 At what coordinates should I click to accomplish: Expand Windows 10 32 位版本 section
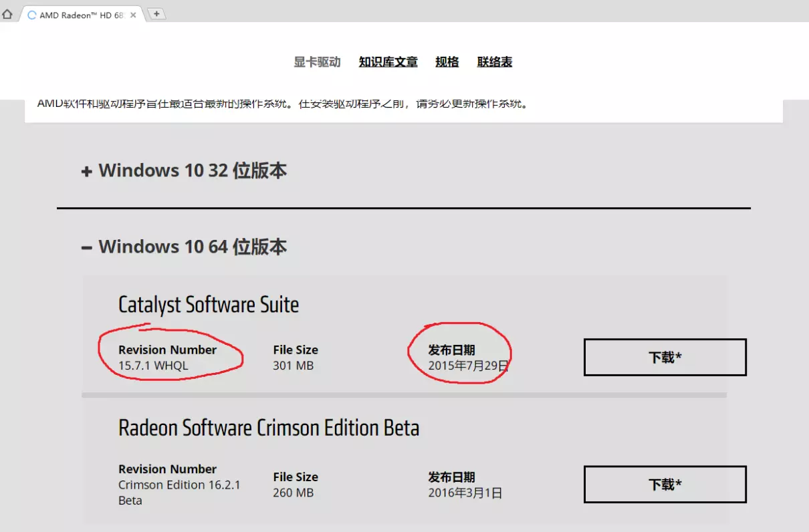pyautogui.click(x=184, y=170)
